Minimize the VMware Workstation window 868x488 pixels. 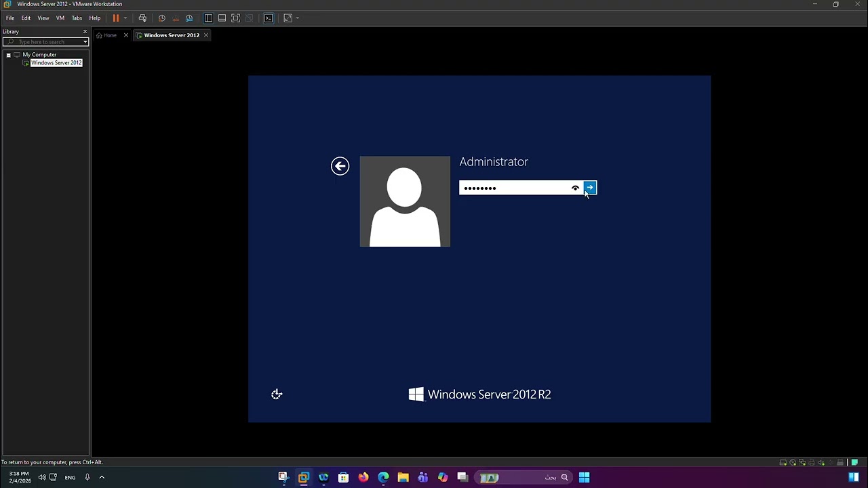tap(815, 4)
